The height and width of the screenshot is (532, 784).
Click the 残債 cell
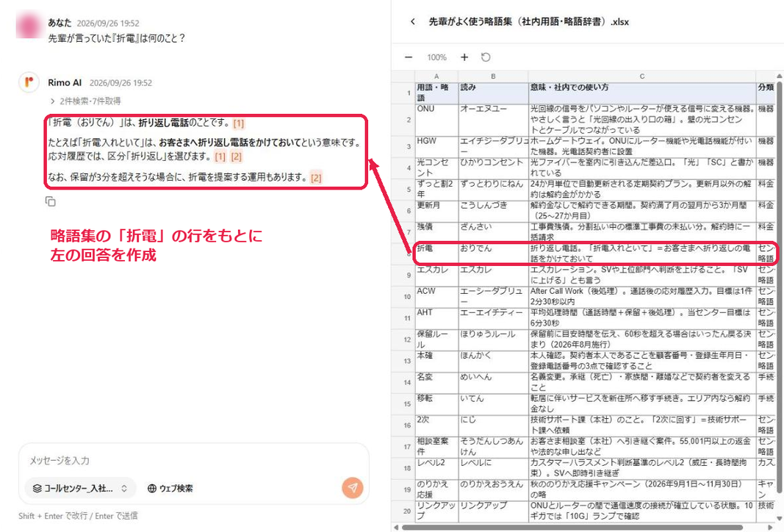point(437,232)
